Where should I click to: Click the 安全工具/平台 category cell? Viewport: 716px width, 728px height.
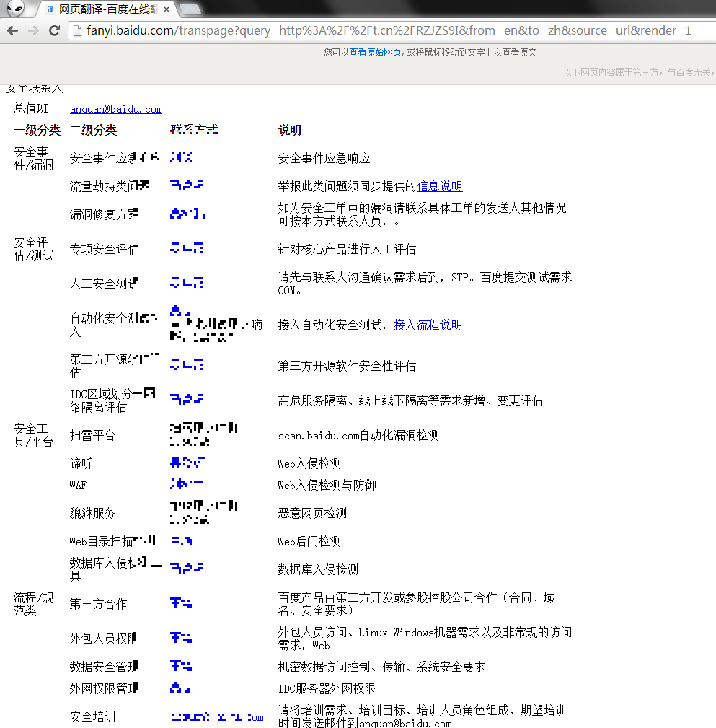tap(33, 435)
